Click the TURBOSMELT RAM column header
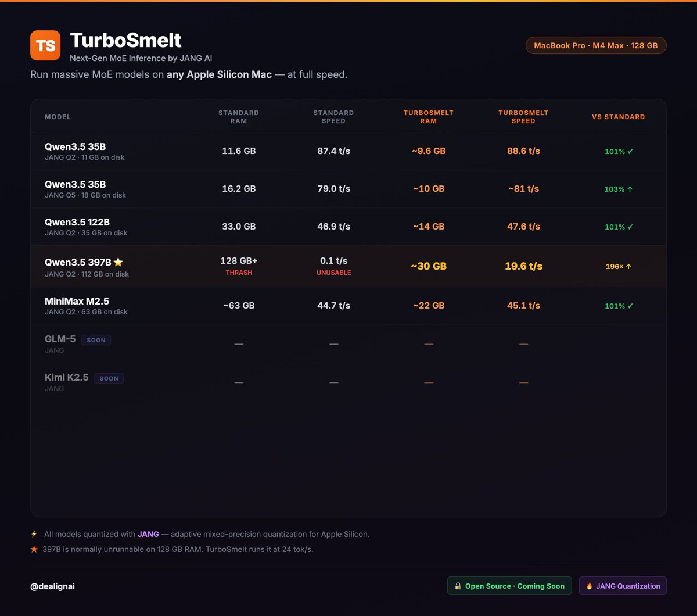 click(x=429, y=117)
